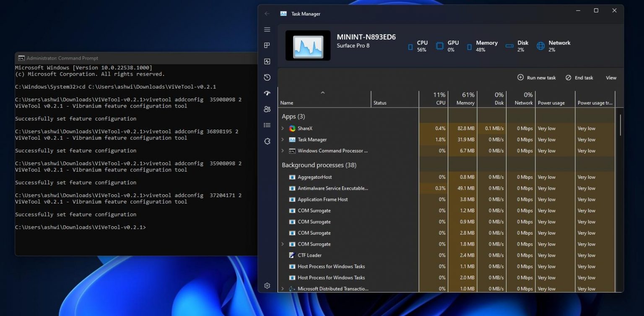Open the Services sidebar icon
The width and height of the screenshot is (644, 316).
point(267,141)
